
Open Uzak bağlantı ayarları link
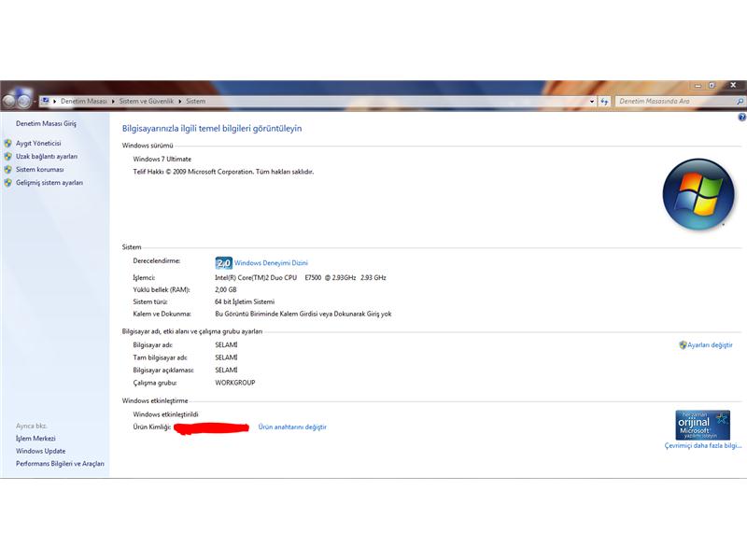47,156
